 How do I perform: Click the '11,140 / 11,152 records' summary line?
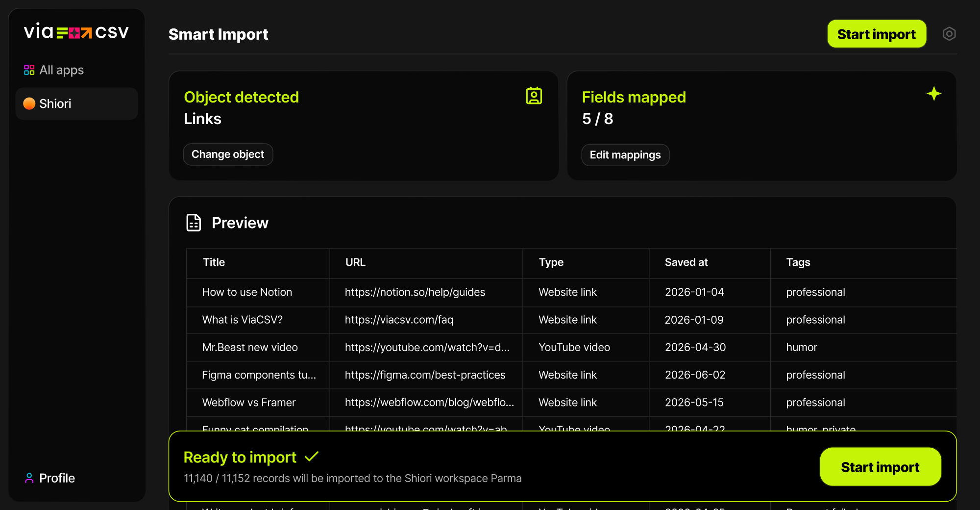(x=352, y=479)
